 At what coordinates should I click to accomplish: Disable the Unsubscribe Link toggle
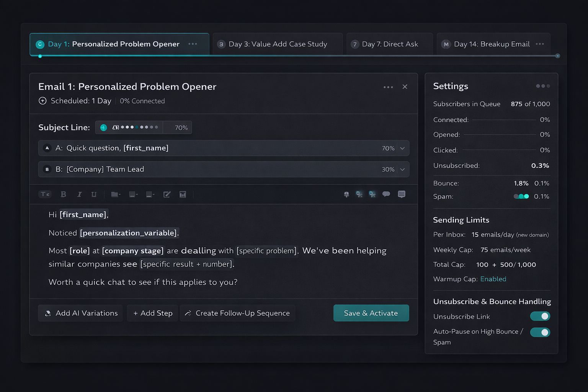[540, 316]
